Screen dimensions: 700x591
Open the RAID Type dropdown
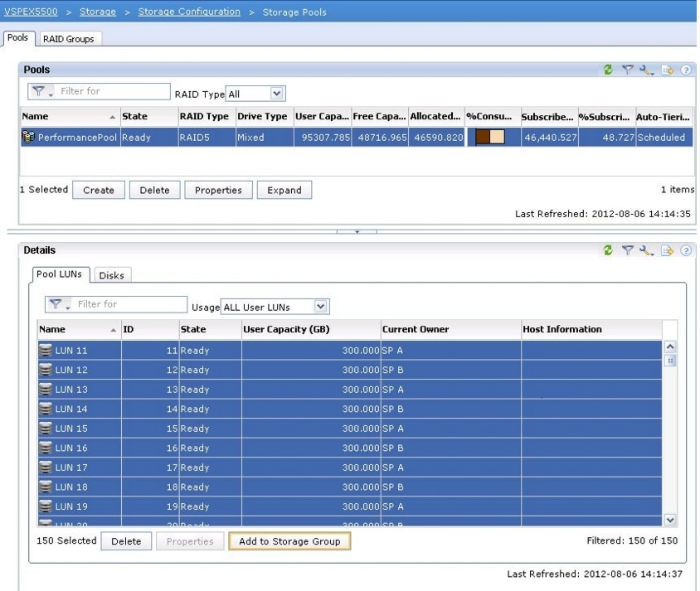[x=277, y=94]
